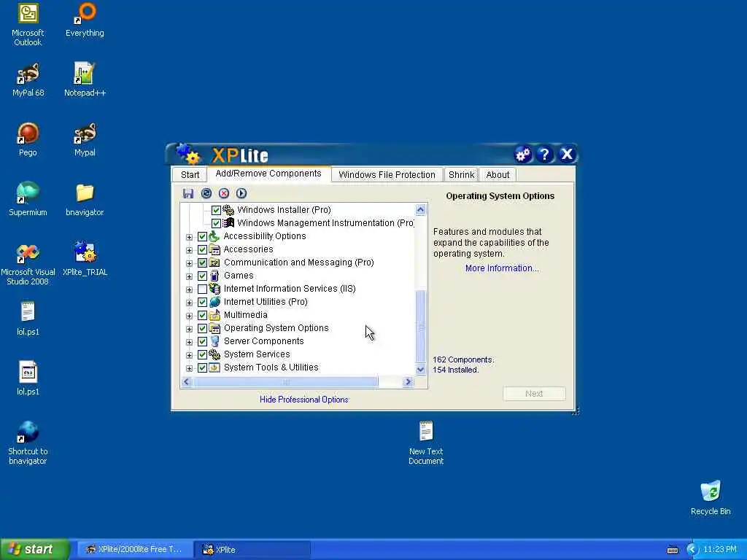The width and height of the screenshot is (747, 560).
Task: Select Shortcut to bnavigator icon
Action: 28,443
